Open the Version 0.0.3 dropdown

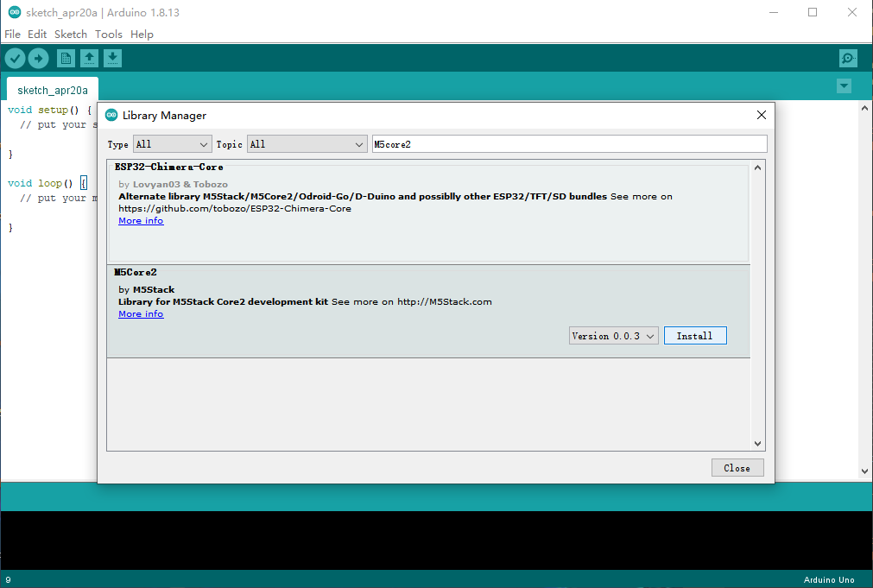tap(614, 336)
